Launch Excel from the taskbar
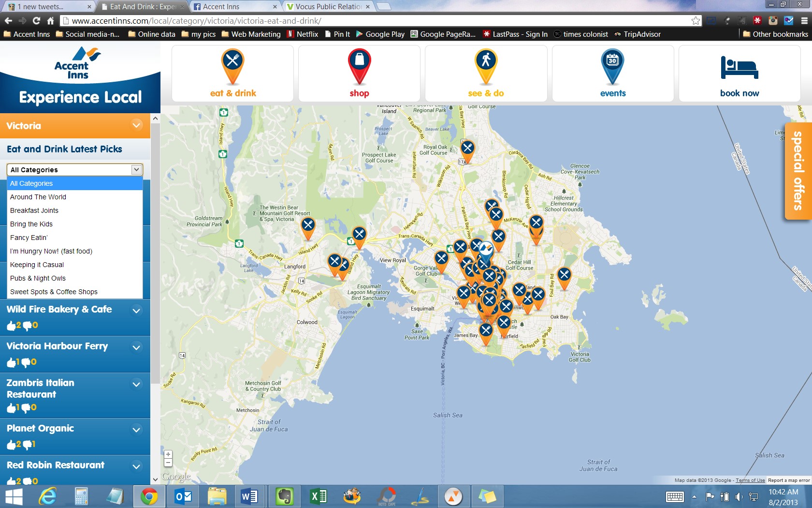The image size is (812, 508). 318,496
